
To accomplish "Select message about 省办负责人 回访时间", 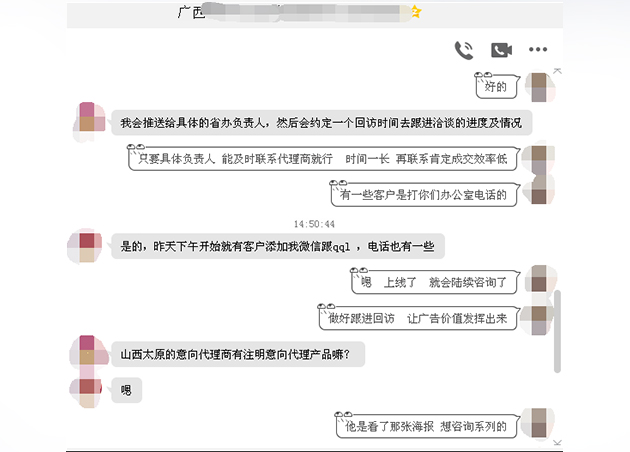I will pyautogui.click(x=322, y=123).
